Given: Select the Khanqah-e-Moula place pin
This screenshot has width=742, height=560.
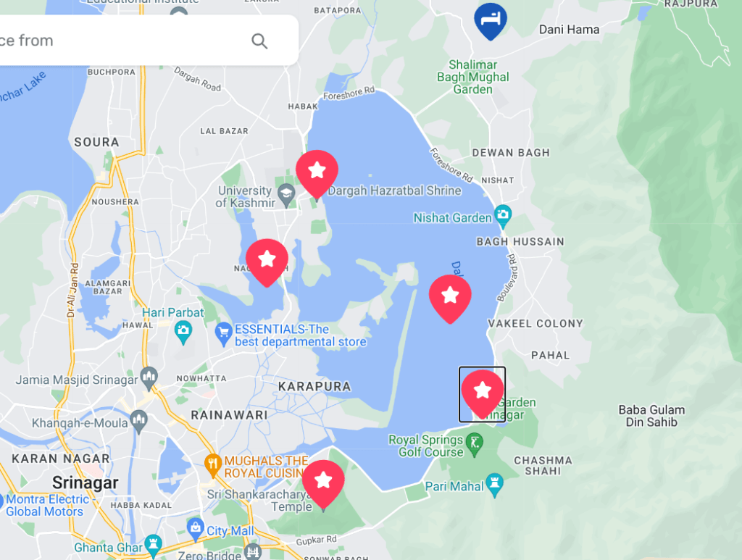Looking at the screenshot, I should tap(138, 422).
